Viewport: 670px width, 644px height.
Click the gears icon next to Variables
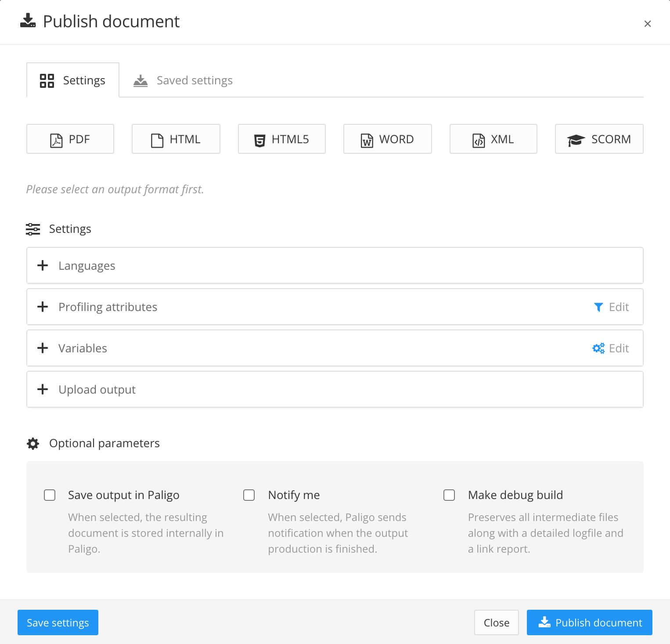click(598, 348)
